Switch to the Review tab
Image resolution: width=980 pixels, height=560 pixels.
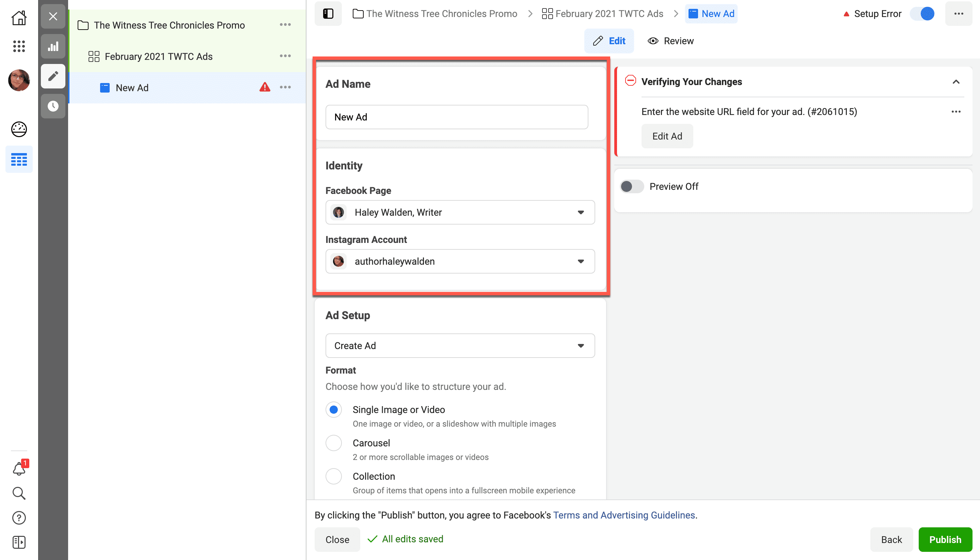pos(670,41)
